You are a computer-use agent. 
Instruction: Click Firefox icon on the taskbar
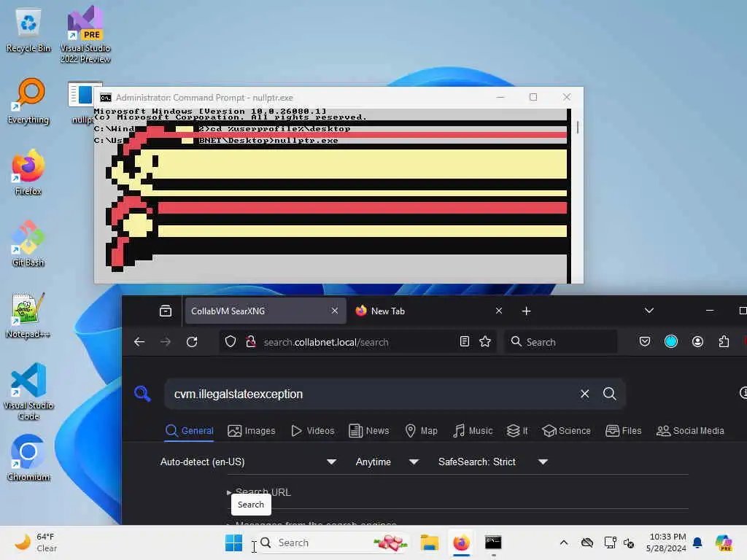pos(461,542)
